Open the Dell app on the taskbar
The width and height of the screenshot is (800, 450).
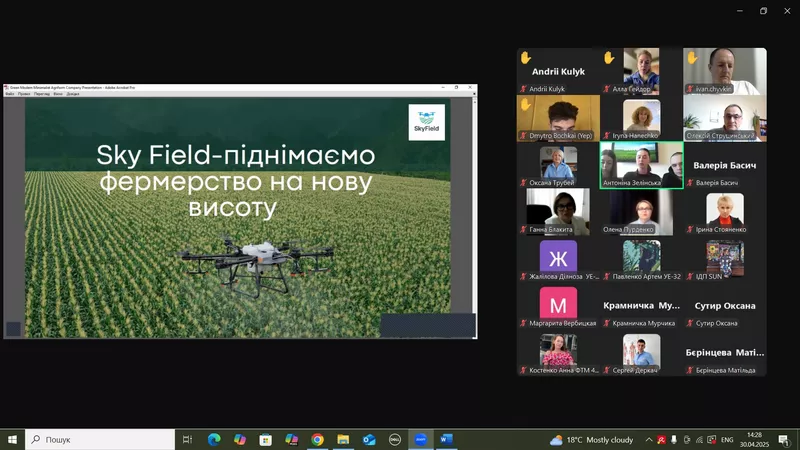tap(394, 439)
